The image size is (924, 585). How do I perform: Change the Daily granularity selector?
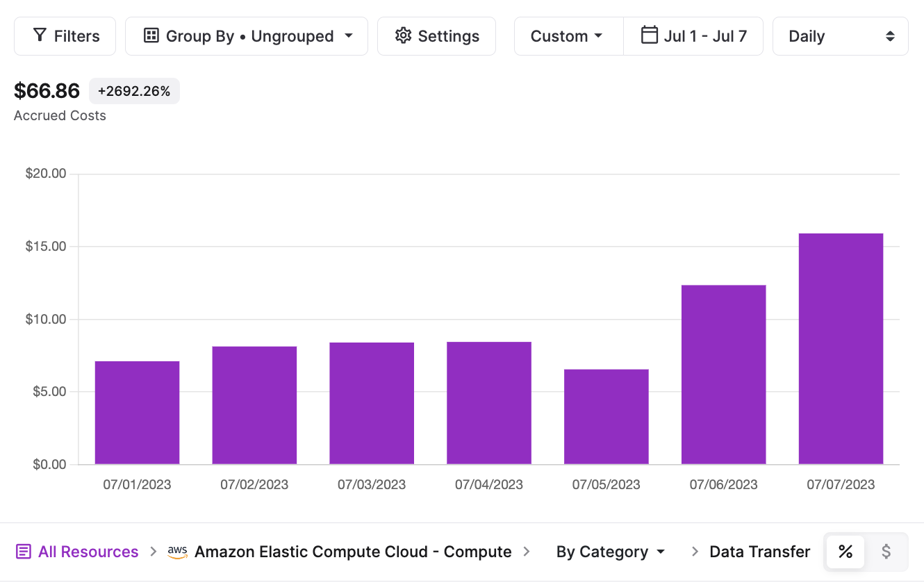coord(840,36)
